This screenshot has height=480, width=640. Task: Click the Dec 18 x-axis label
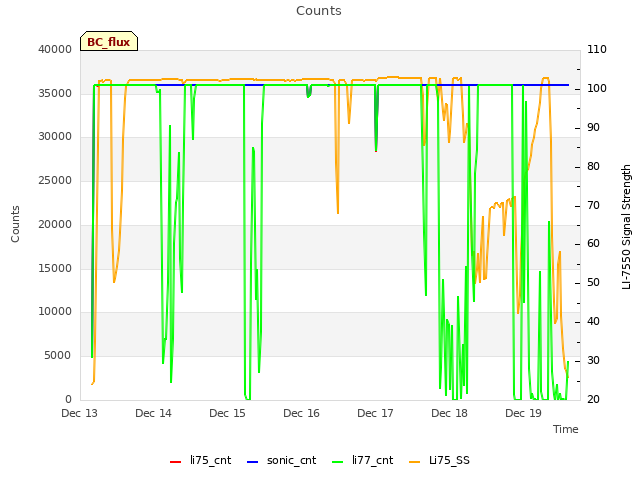point(449,413)
